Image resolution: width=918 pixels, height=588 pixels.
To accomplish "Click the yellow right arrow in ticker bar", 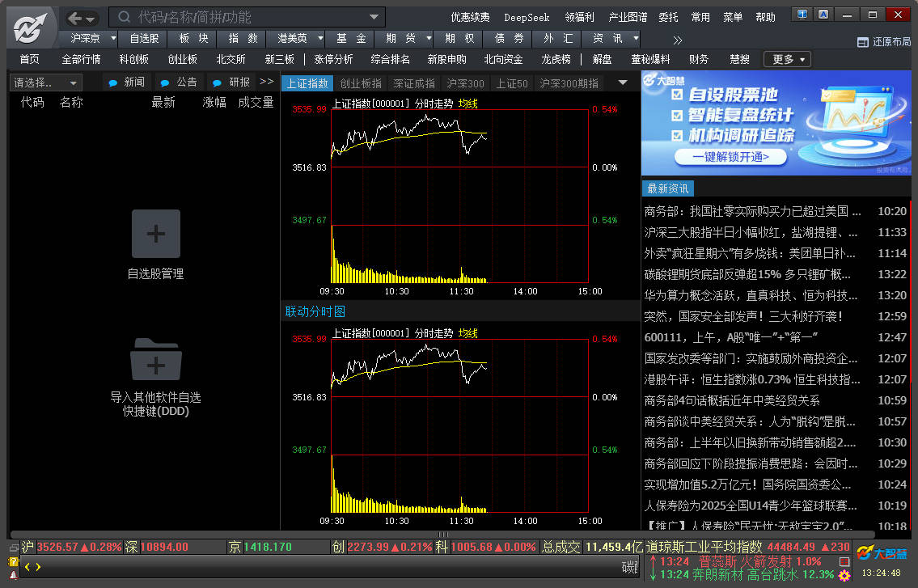I will (x=38, y=567).
